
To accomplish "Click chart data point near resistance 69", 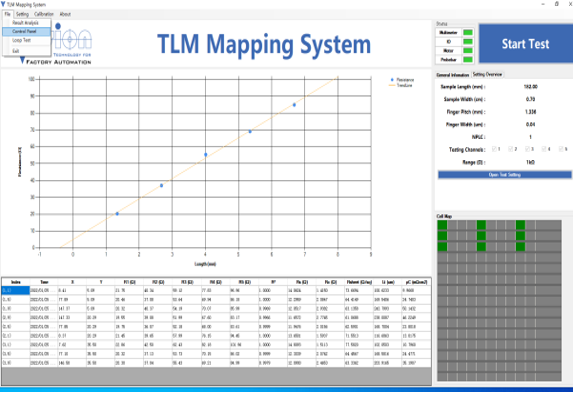I will tap(250, 131).
